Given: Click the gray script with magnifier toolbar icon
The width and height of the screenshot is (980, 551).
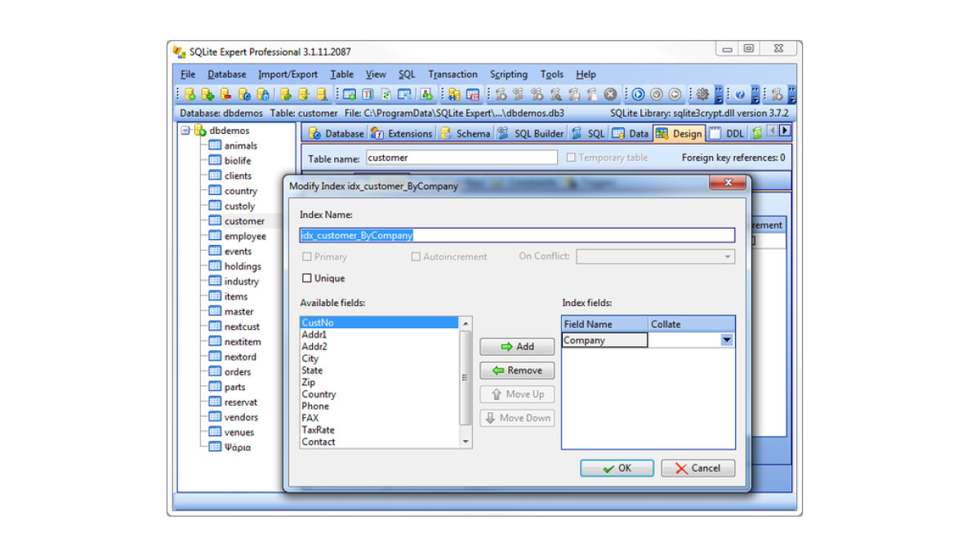Looking at the screenshot, I should [556, 94].
